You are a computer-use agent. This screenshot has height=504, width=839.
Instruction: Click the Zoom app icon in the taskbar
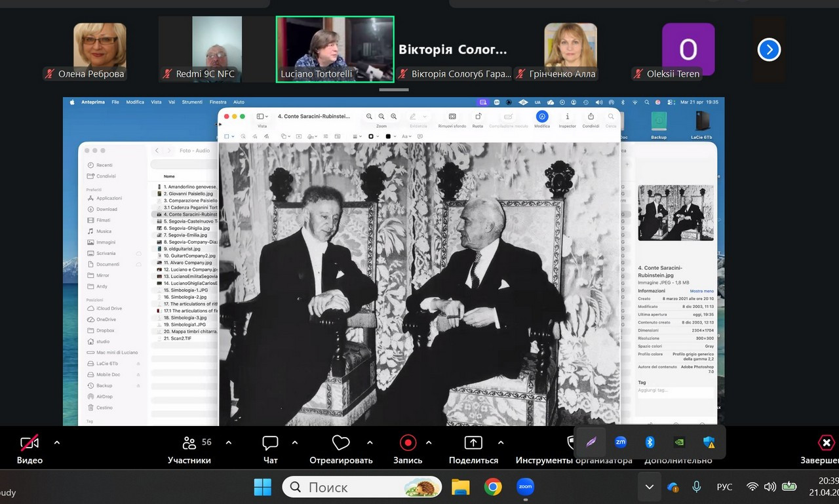525,487
